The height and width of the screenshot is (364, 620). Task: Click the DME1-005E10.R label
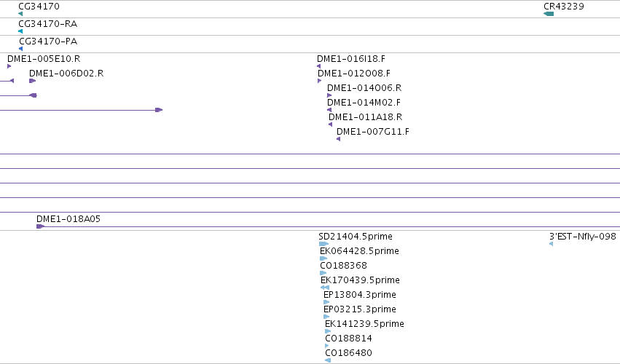44,59
